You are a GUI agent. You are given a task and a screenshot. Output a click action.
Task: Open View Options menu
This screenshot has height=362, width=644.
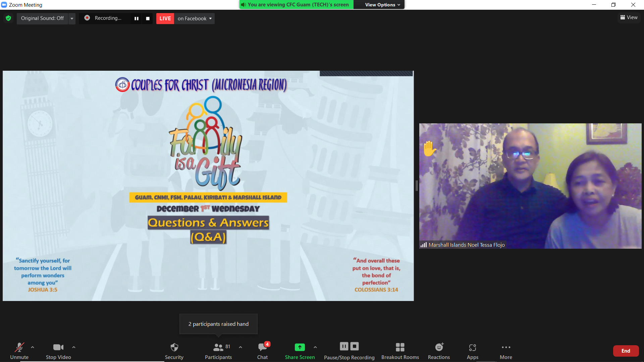pyautogui.click(x=382, y=5)
